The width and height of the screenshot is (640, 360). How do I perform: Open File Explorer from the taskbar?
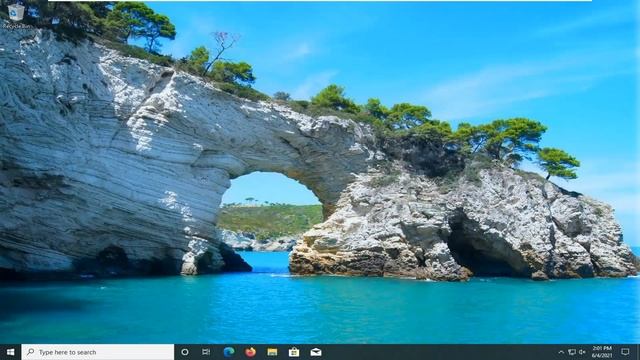tap(272, 352)
